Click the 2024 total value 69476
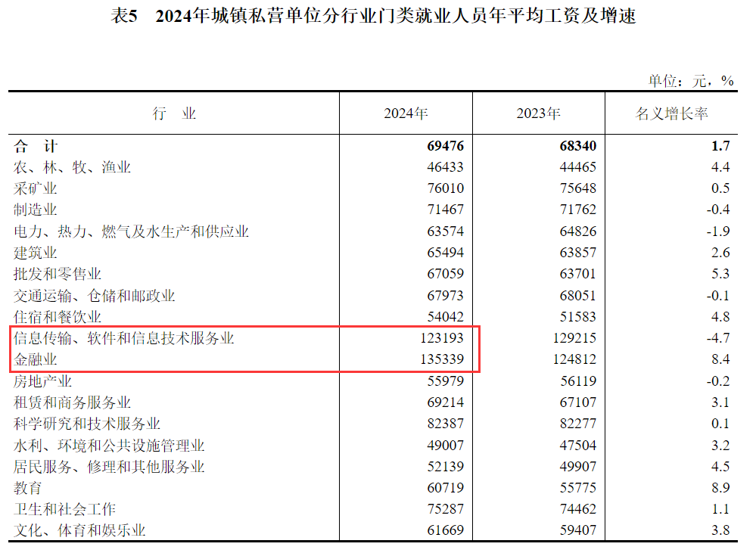This screenshot has width=756, height=553. (x=445, y=146)
